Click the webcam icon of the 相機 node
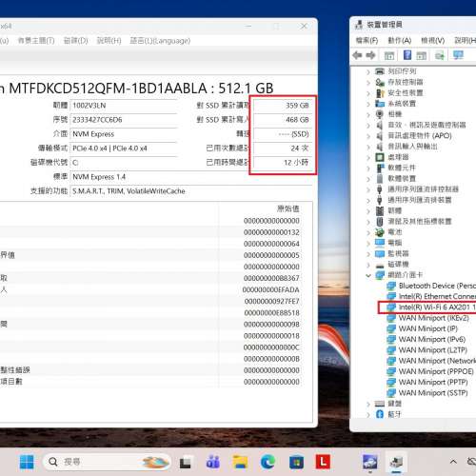 pos(380,114)
